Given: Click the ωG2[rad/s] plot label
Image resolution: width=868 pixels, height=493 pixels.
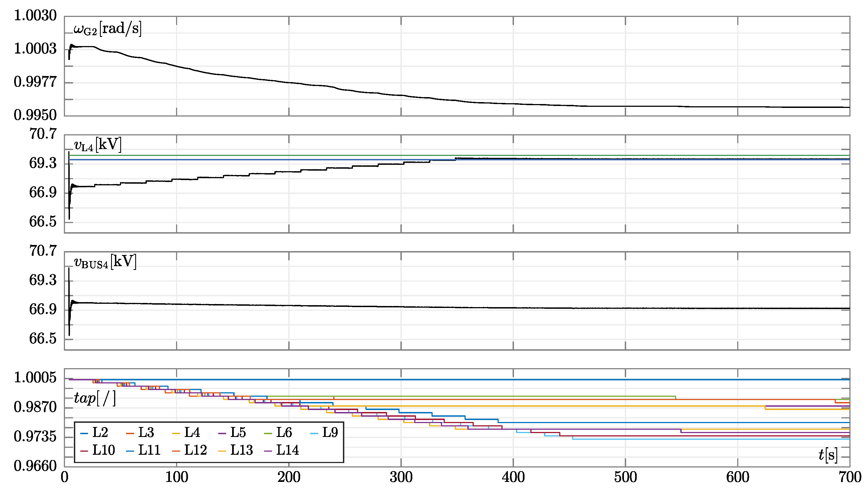Looking at the screenshot, I should click(x=107, y=29).
